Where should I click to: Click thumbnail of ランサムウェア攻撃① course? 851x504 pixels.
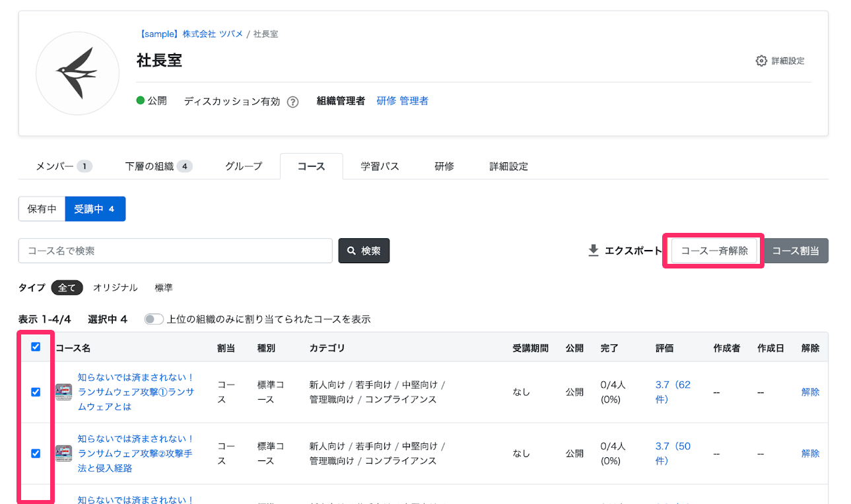click(x=63, y=392)
